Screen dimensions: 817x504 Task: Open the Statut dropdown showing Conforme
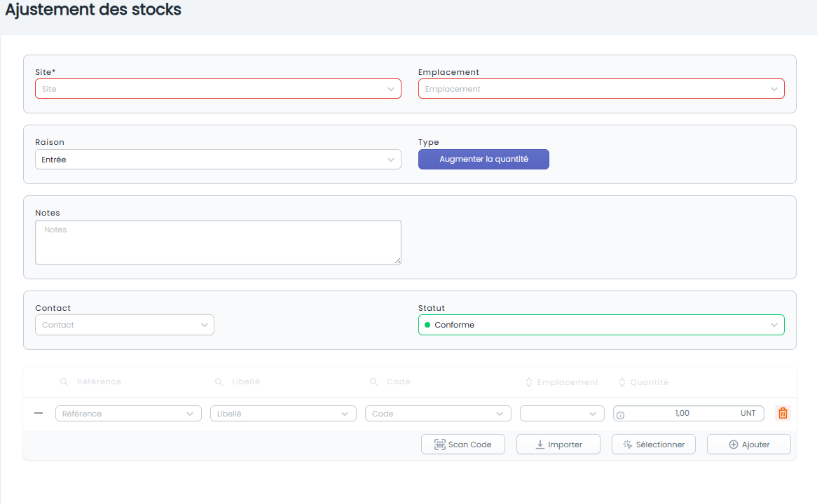point(601,325)
